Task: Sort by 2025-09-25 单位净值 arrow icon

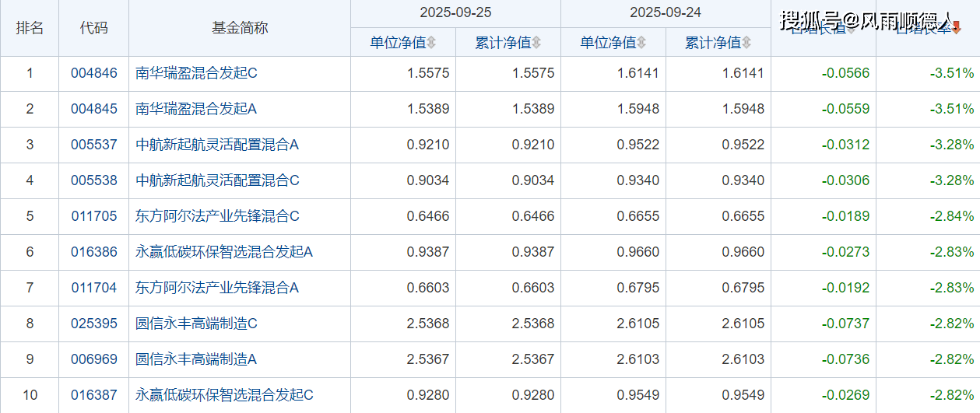Action: pyautogui.click(x=431, y=43)
